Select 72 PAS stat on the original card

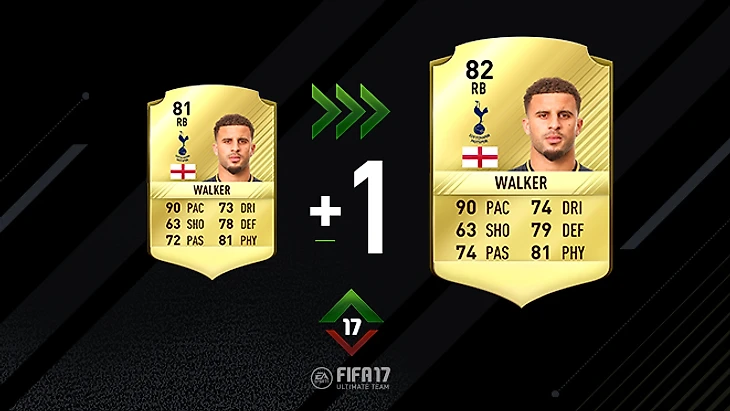[185, 240]
